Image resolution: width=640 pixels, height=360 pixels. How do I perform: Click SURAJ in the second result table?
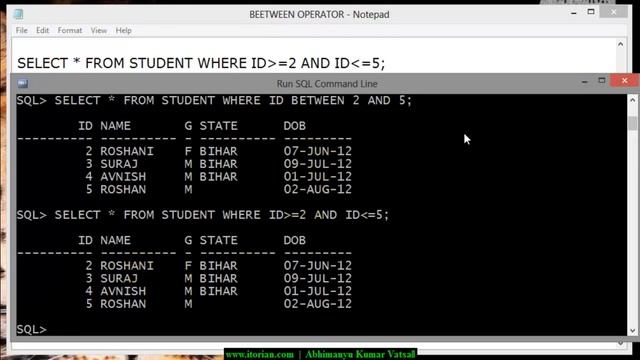click(119, 278)
